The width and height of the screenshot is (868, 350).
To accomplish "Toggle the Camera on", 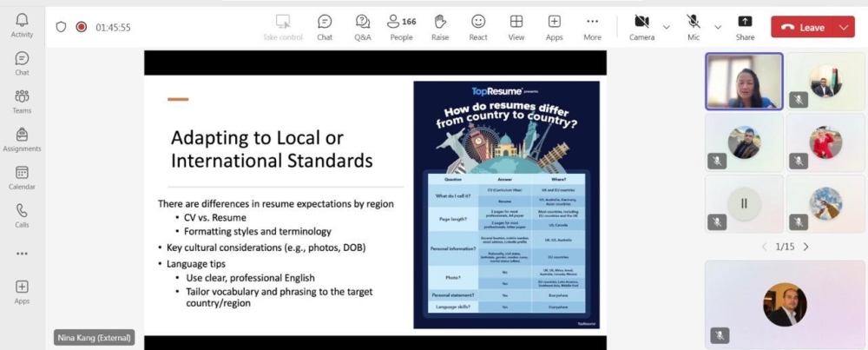I will pyautogui.click(x=641, y=26).
